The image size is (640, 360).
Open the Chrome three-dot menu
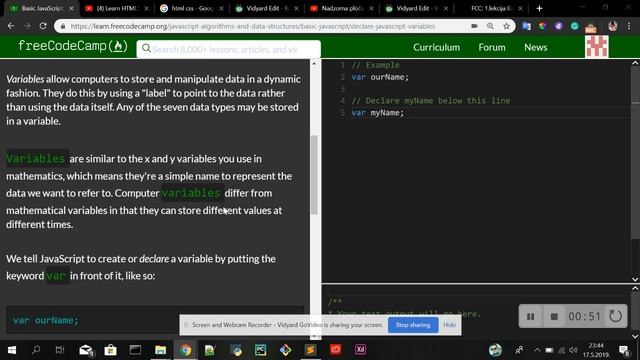[629, 26]
